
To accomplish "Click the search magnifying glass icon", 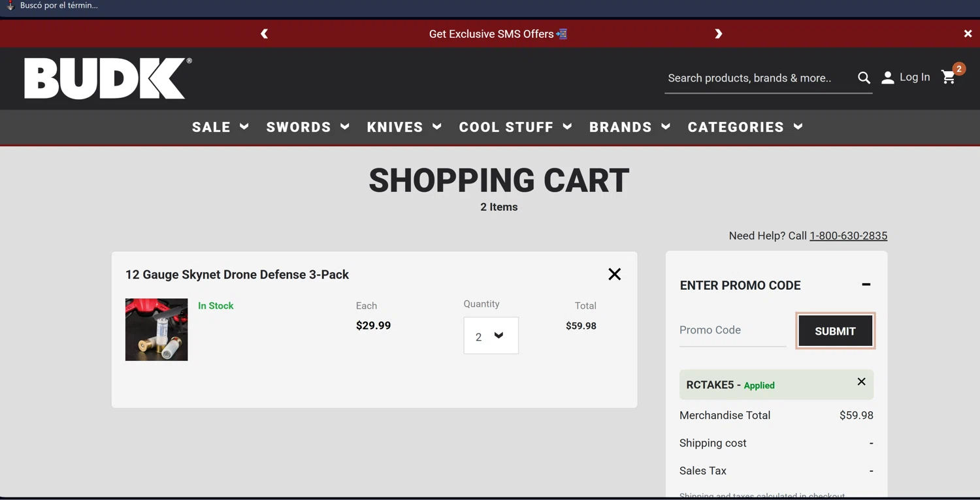I will click(x=864, y=78).
